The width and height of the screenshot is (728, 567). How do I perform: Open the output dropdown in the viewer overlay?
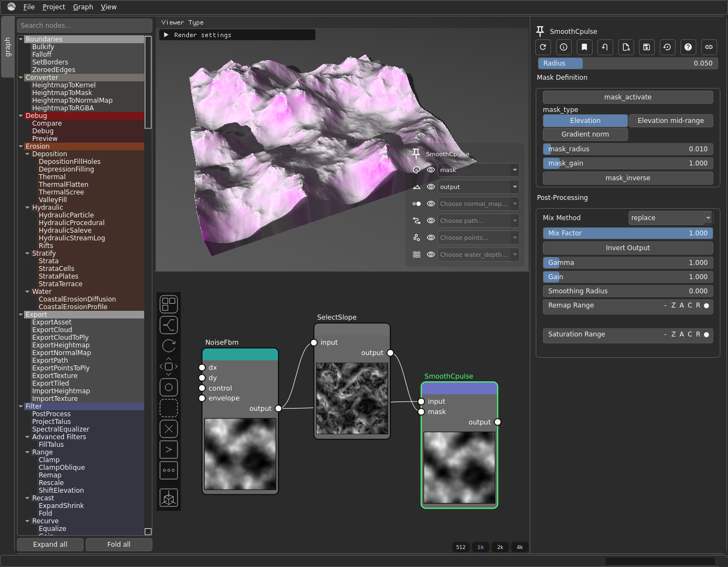pos(478,187)
